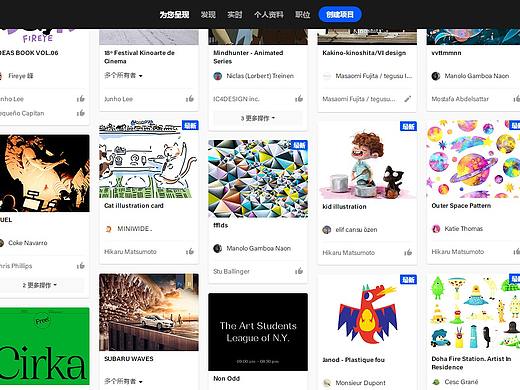Click Monsieur Dupont's avatar icon
520x390 pixels.
tap(327, 383)
